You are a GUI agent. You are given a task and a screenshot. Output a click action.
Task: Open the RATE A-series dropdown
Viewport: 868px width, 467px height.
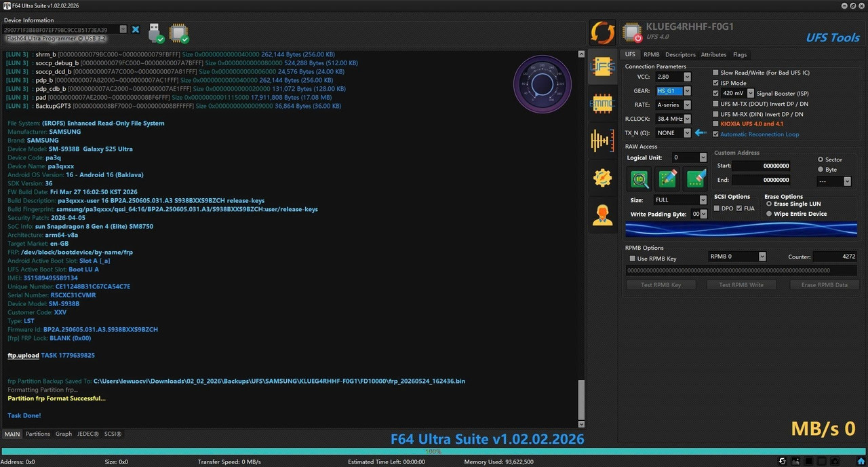point(687,105)
